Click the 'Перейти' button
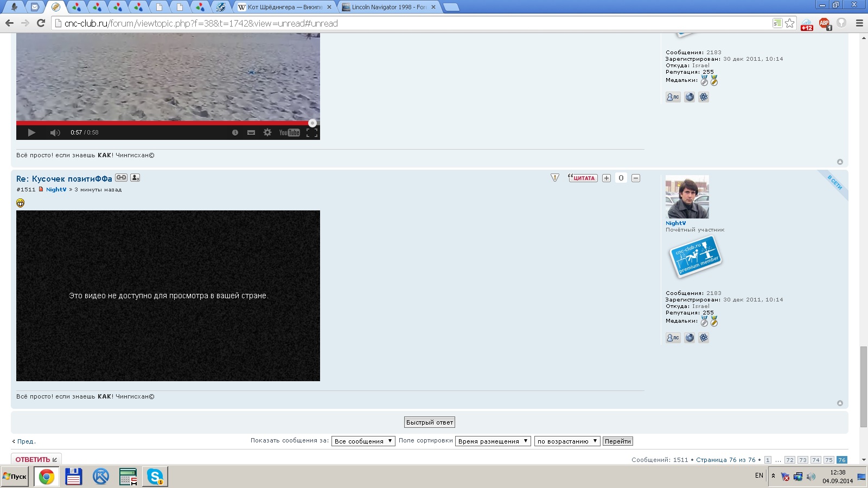 [618, 441]
